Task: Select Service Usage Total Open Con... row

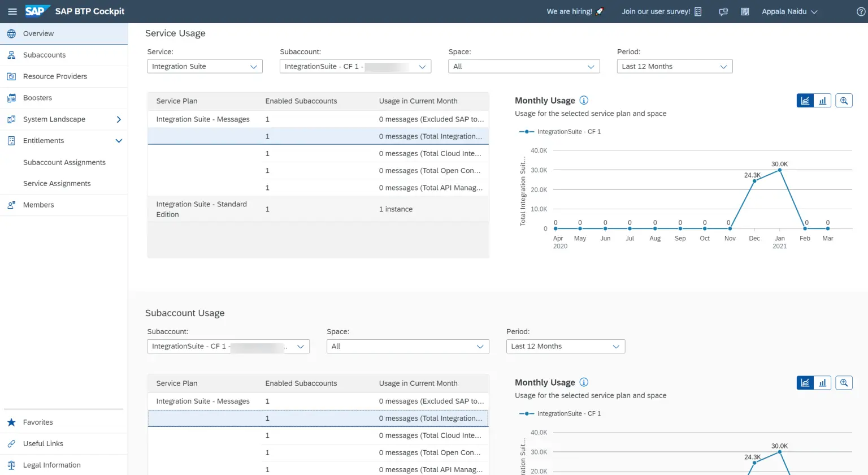Action: tap(318, 170)
